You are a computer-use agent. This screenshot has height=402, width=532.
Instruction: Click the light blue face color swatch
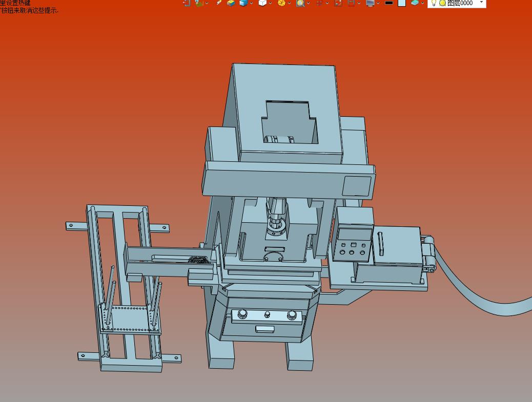point(402,3)
